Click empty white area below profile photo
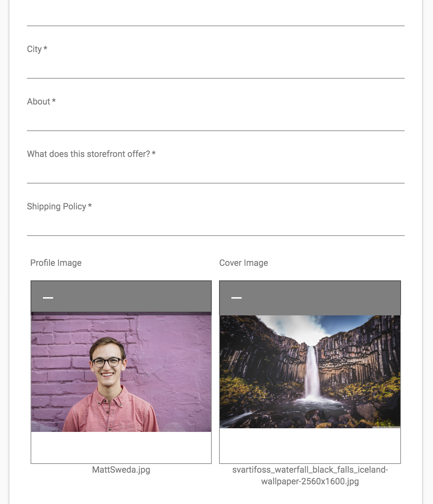The height and width of the screenshot is (504, 433). [121, 448]
